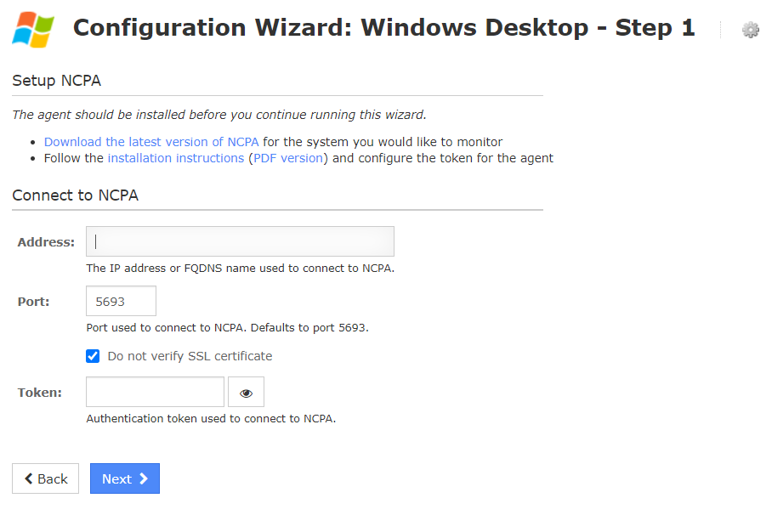Click the italic agent installation note
772x532 pixels.
pos(219,115)
